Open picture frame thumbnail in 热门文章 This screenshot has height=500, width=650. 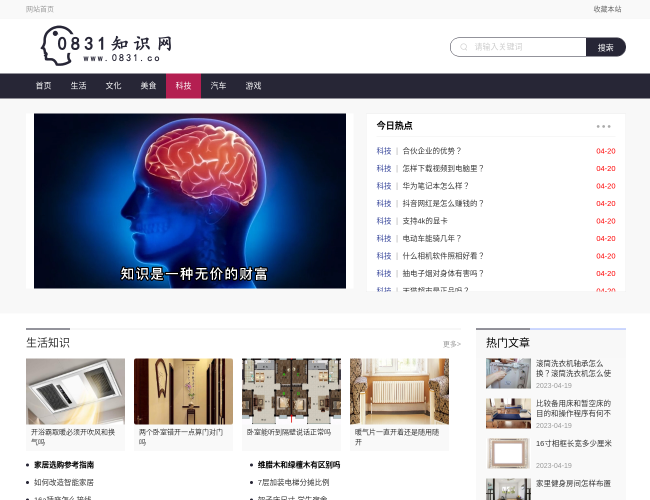tap(508, 454)
